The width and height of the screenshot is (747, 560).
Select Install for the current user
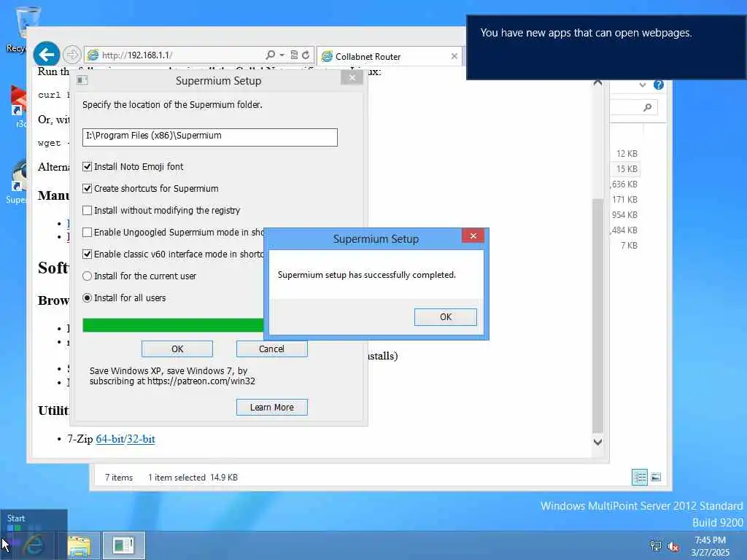tap(88, 276)
